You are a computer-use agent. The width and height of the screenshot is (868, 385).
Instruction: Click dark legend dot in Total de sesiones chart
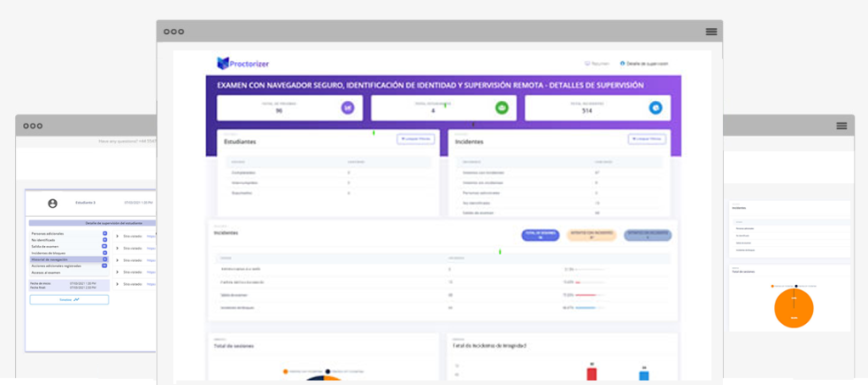[x=328, y=371]
